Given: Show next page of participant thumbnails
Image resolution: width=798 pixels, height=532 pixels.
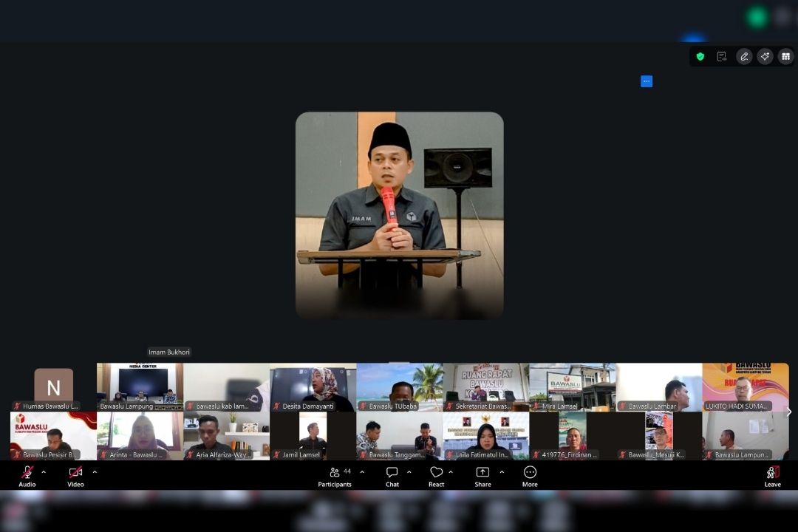Looking at the screenshot, I should pos(789,412).
